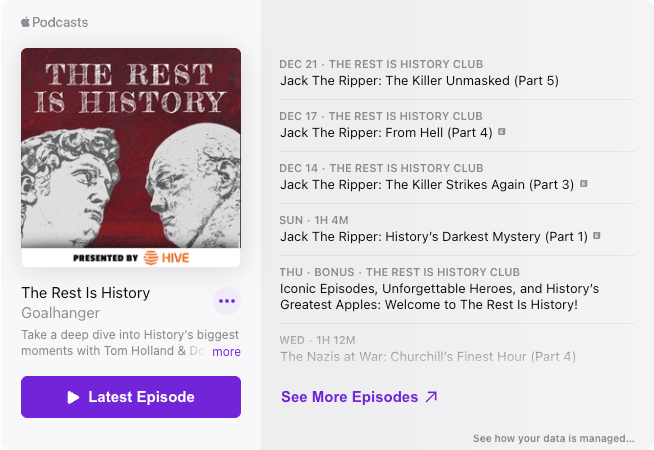Select the Iconic Episodes bonus episode
The image size is (654, 450).
pos(440,296)
